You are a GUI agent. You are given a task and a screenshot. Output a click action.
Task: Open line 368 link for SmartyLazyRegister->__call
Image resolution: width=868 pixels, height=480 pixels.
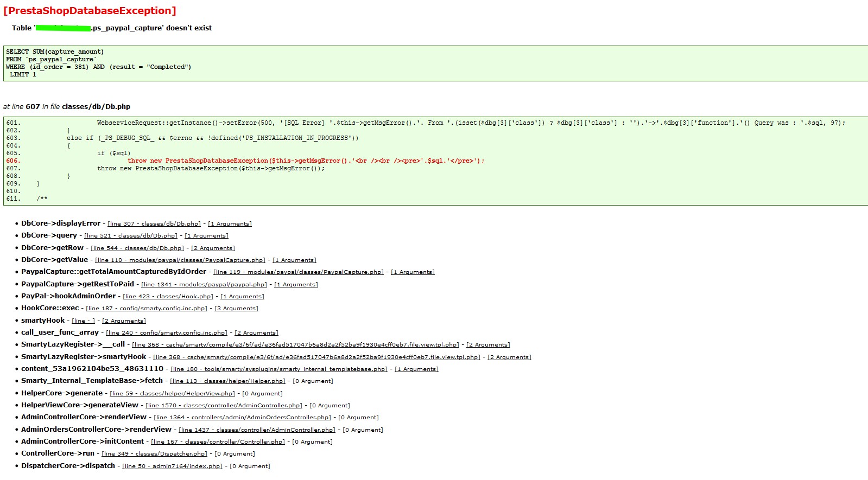295,345
